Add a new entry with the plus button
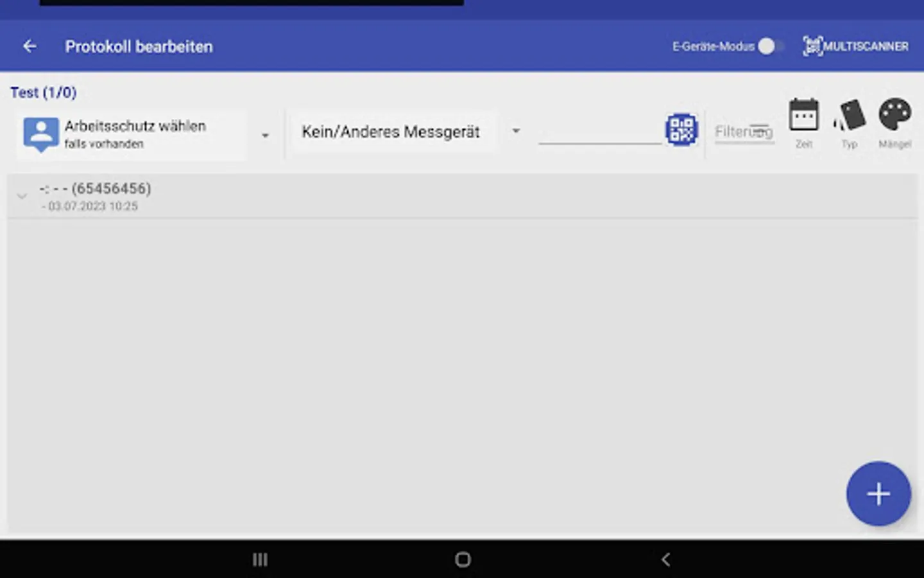Image resolution: width=924 pixels, height=578 pixels. (x=878, y=494)
